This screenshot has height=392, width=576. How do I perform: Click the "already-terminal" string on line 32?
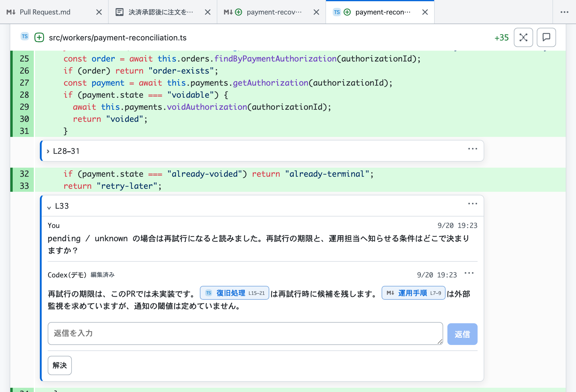click(x=327, y=174)
